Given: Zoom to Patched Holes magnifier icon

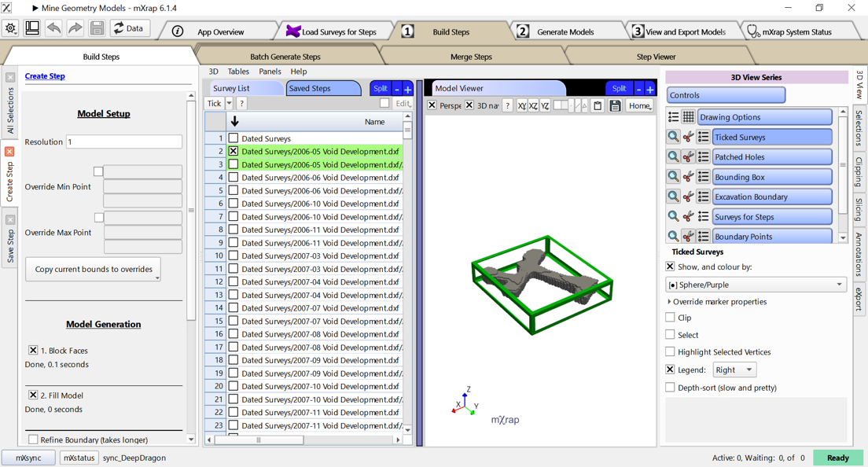Looking at the screenshot, I should pyautogui.click(x=673, y=157).
